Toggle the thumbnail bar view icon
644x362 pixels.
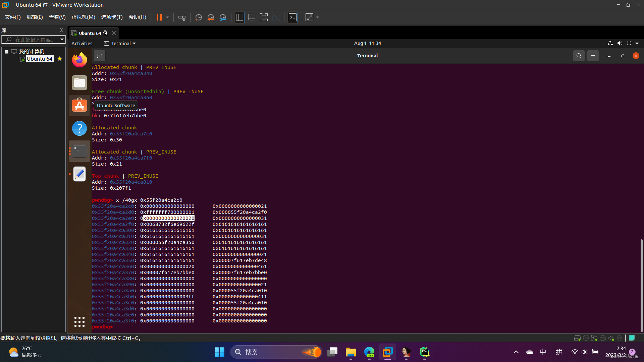tap(252, 17)
